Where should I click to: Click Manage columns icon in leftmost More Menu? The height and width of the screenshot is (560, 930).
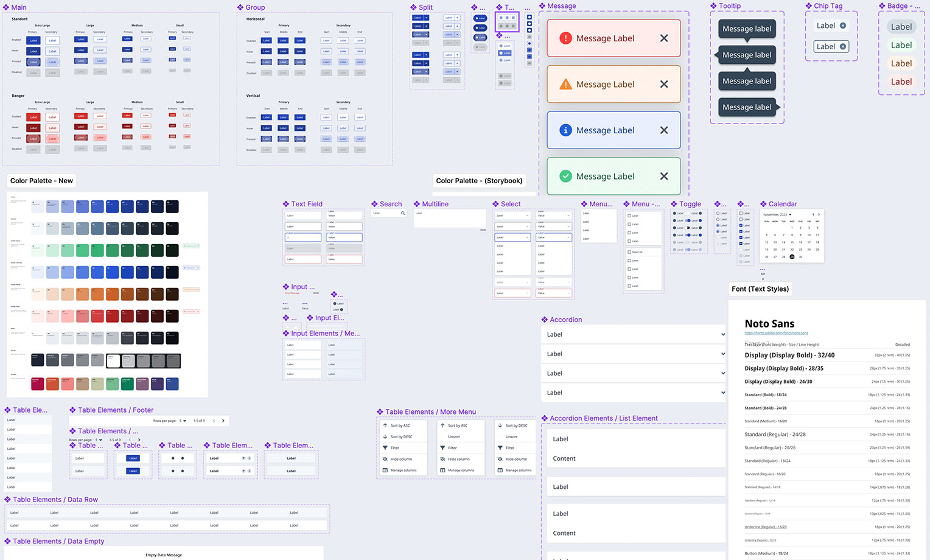(x=385, y=470)
